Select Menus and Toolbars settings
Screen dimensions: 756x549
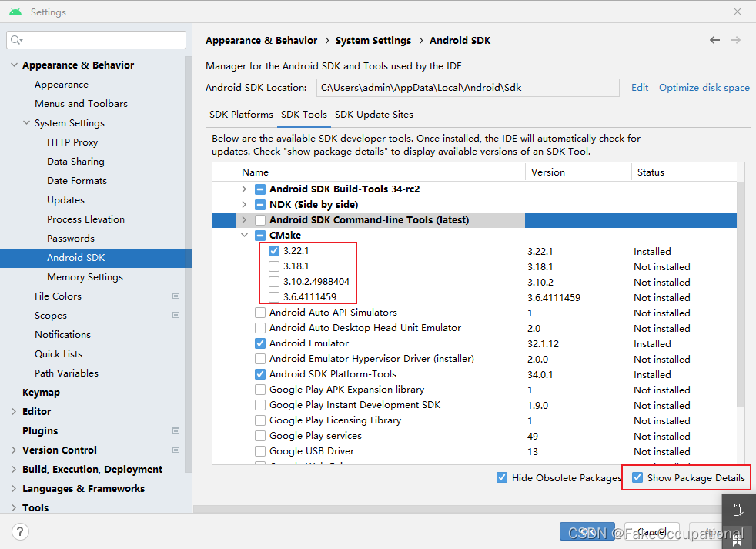pos(81,104)
